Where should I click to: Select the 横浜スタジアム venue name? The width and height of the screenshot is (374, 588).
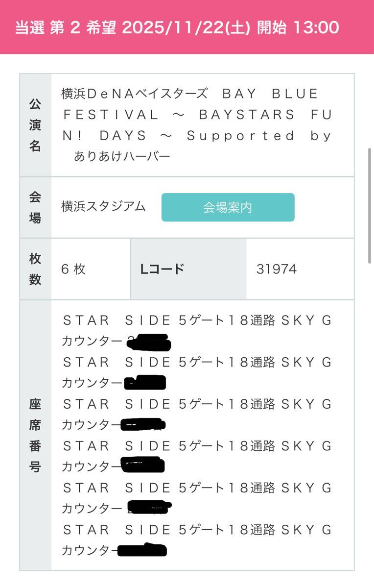[x=104, y=207]
